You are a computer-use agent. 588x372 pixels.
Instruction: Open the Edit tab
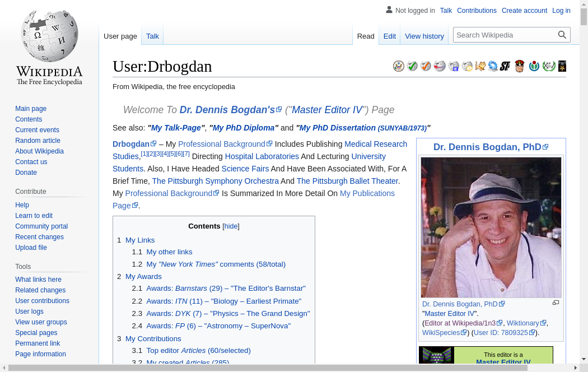389,36
